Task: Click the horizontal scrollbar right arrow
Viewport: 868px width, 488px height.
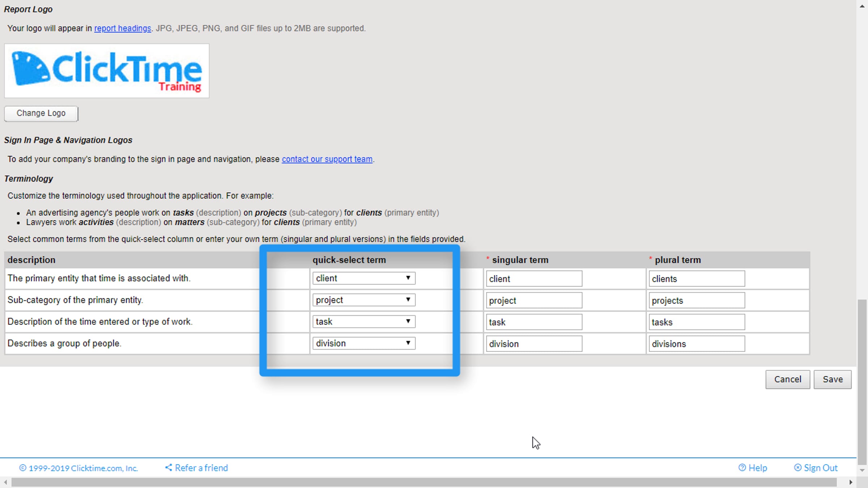Action: click(851, 482)
